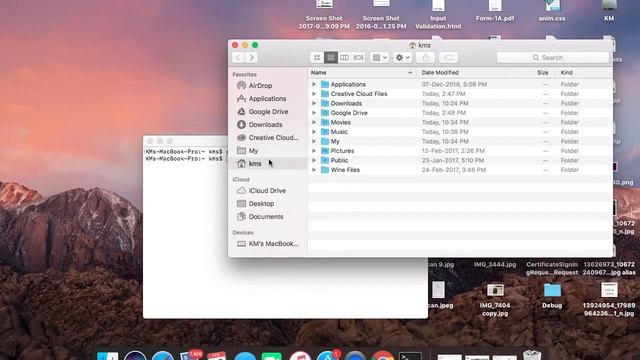The width and height of the screenshot is (640, 360).
Task: Sort by the Date Modified column header
Action: tap(440, 73)
